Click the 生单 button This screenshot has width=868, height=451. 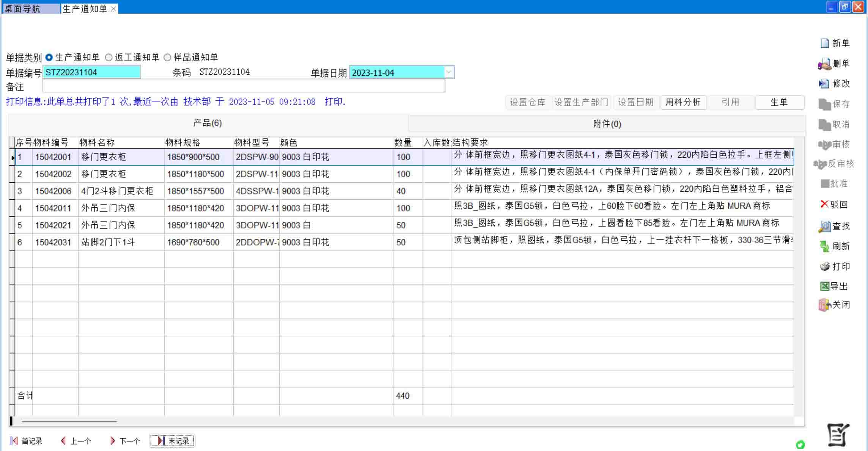click(779, 102)
